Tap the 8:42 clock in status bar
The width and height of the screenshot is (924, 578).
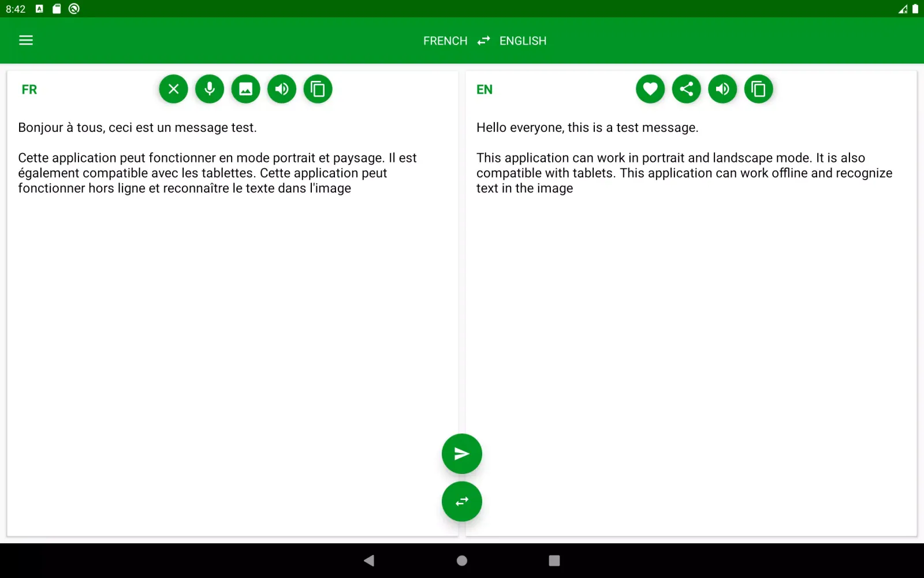click(16, 9)
